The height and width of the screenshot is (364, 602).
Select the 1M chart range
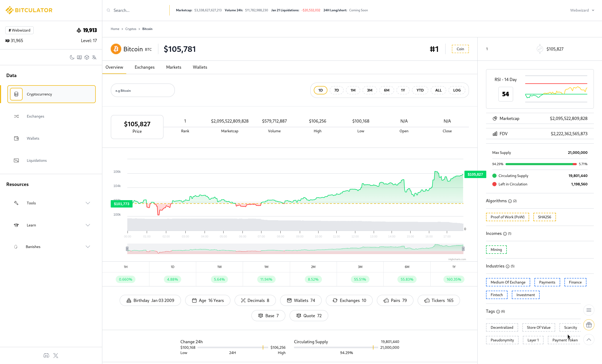[353, 90]
